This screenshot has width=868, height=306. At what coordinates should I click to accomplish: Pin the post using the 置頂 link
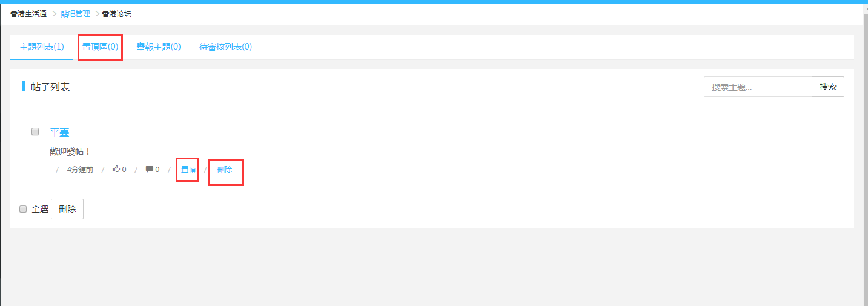(188, 170)
